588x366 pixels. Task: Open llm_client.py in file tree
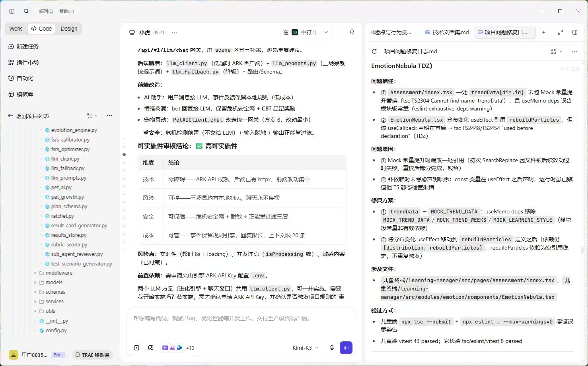(x=62, y=159)
